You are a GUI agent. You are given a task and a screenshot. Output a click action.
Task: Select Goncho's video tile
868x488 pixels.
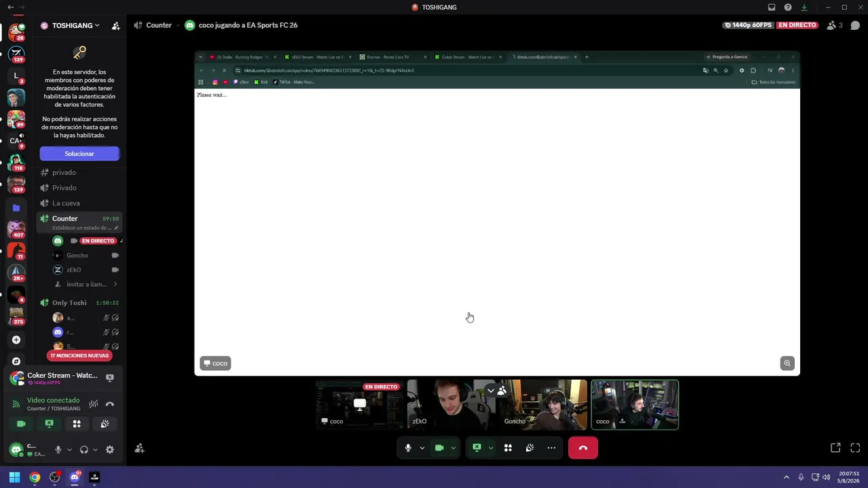(x=544, y=405)
